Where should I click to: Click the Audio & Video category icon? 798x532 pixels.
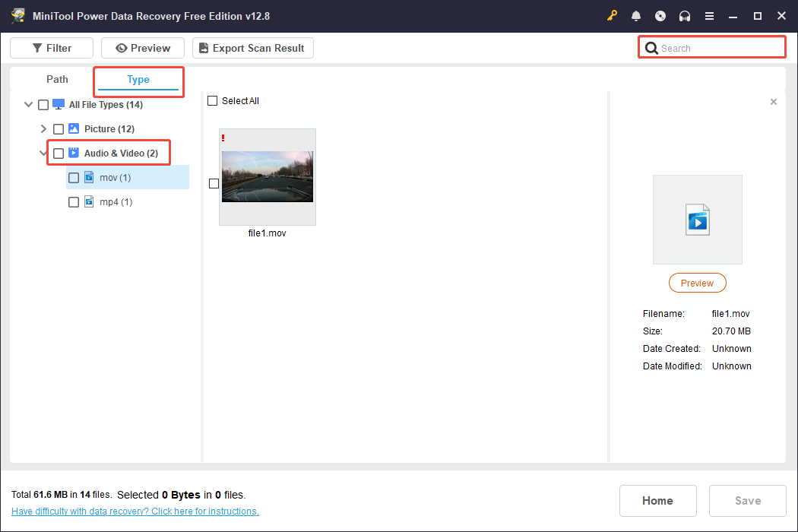click(x=74, y=153)
